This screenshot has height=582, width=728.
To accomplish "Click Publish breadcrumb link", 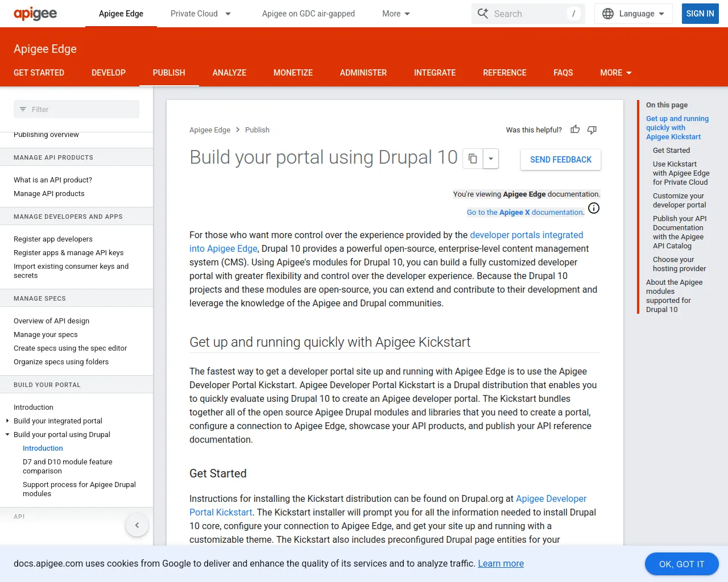I will 257,130.
